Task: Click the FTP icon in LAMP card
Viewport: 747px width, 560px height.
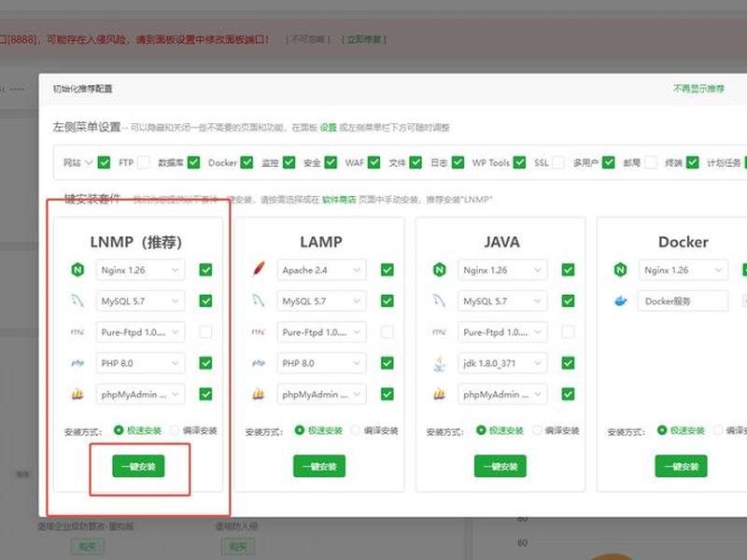Action: (x=259, y=332)
